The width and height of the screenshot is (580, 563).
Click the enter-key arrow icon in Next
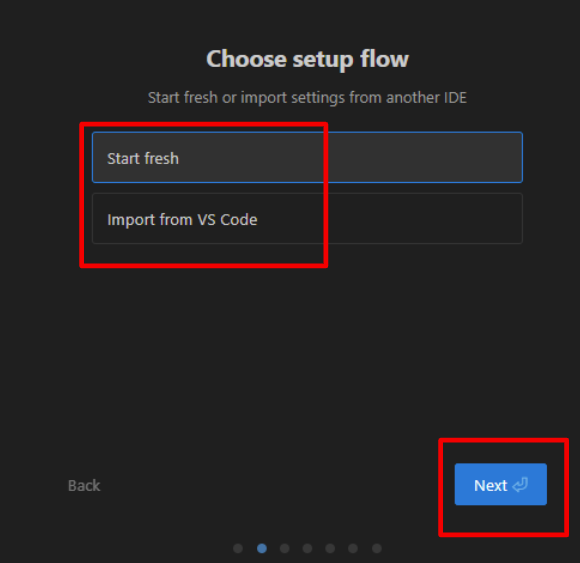tap(520, 485)
